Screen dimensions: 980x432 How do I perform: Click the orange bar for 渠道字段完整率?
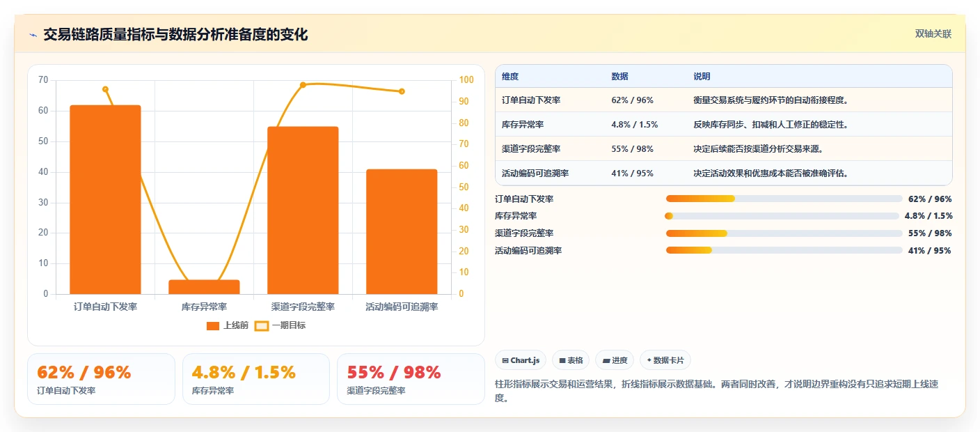(303, 210)
